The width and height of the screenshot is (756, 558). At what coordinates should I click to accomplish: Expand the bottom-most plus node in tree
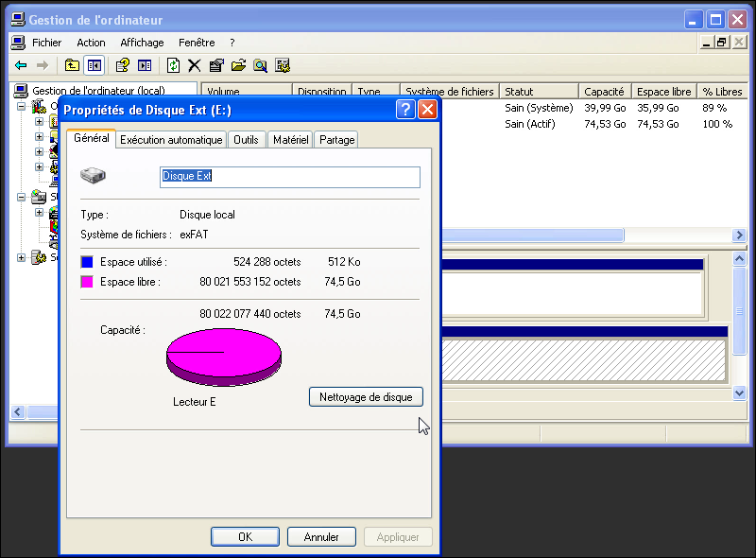[x=21, y=258]
